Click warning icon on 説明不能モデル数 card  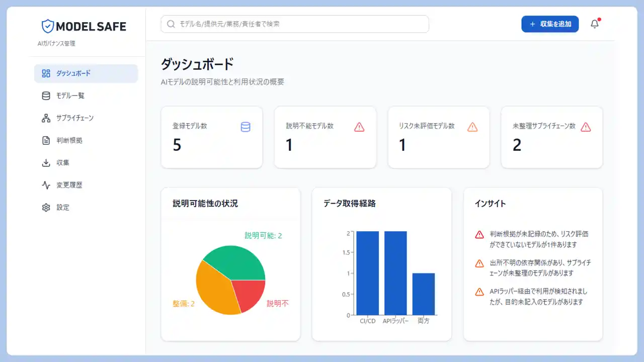point(359,127)
